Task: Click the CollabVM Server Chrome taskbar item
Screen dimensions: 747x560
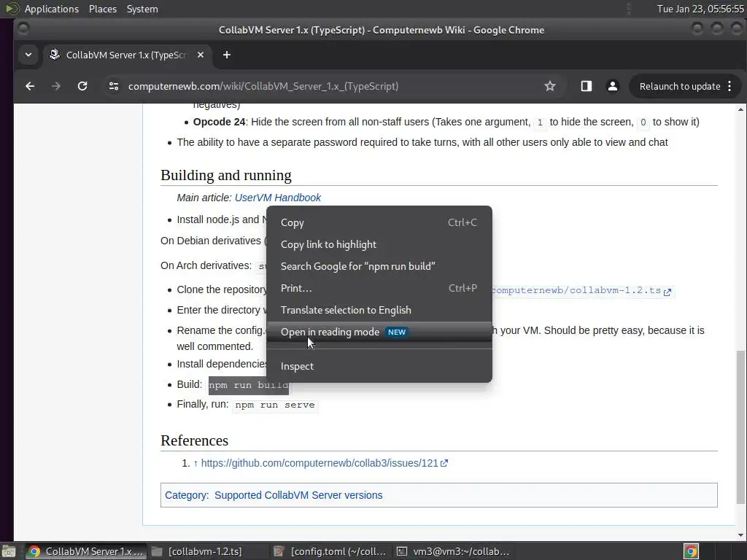Action: pos(86,551)
